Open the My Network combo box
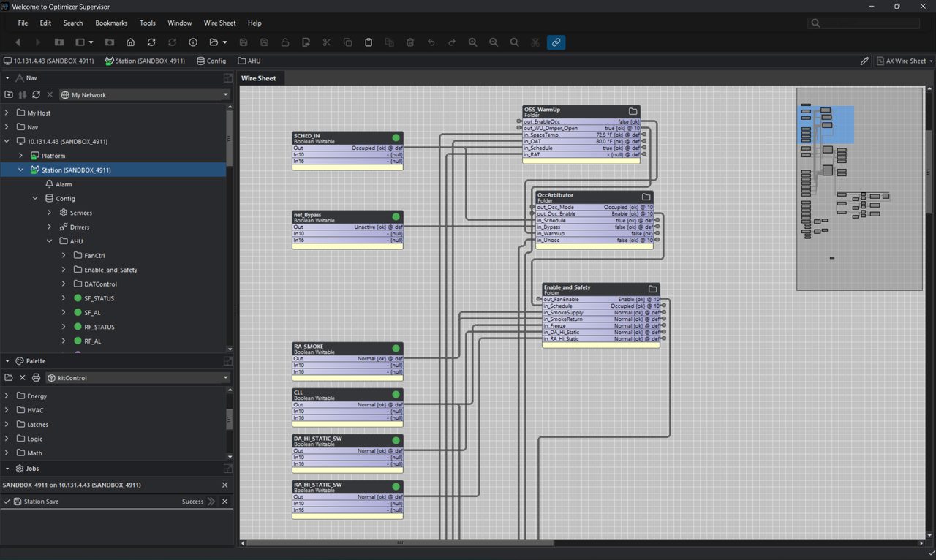Viewport: 936px width, 560px height. click(x=145, y=94)
